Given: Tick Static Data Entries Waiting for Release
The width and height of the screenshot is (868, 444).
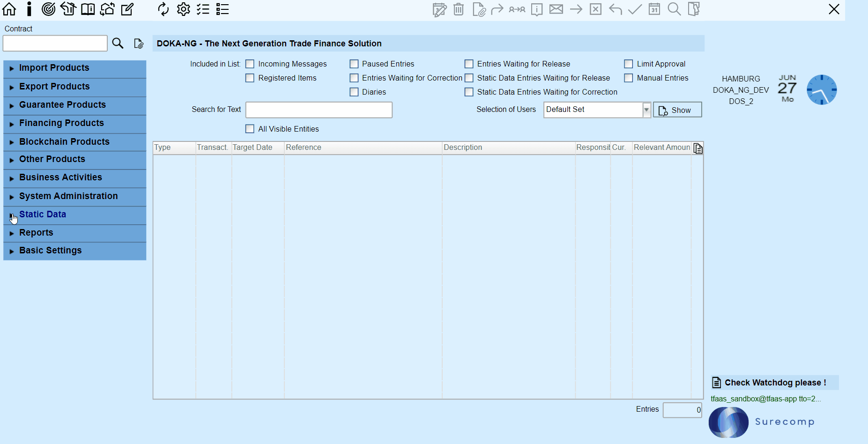Looking at the screenshot, I should [x=469, y=78].
